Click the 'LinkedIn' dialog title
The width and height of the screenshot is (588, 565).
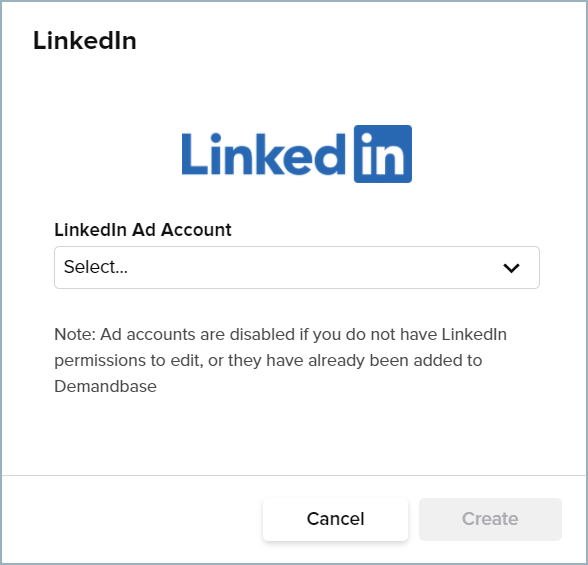85,40
